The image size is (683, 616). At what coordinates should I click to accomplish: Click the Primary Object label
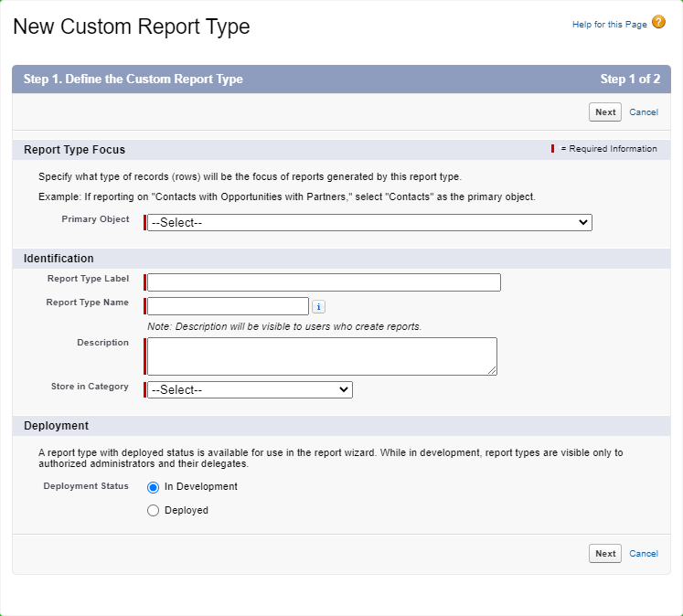point(95,219)
